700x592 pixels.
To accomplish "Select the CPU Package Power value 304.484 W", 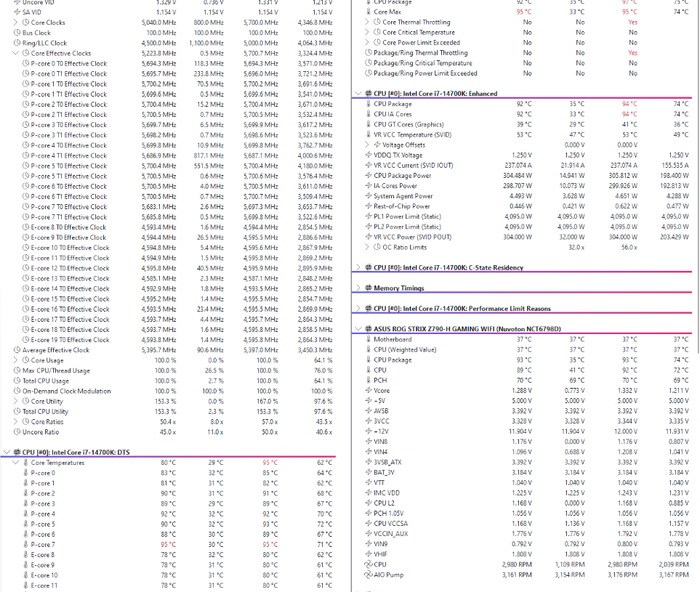I will 518,176.
